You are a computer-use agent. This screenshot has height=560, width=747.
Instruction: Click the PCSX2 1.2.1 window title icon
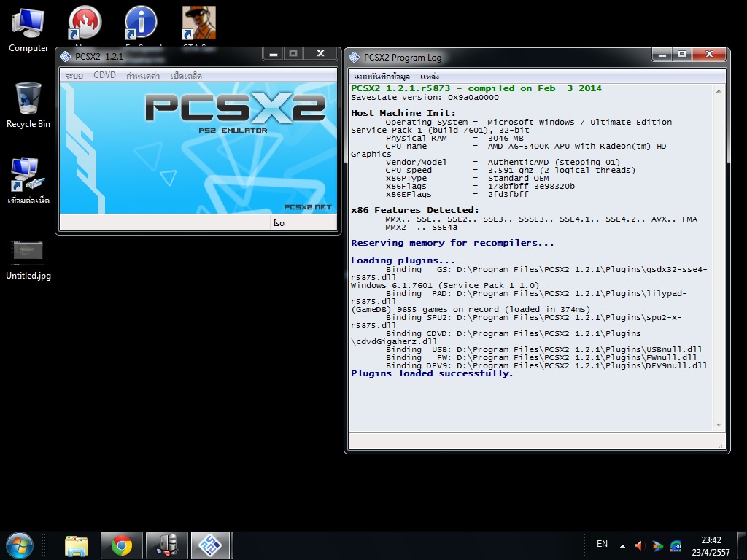point(65,57)
